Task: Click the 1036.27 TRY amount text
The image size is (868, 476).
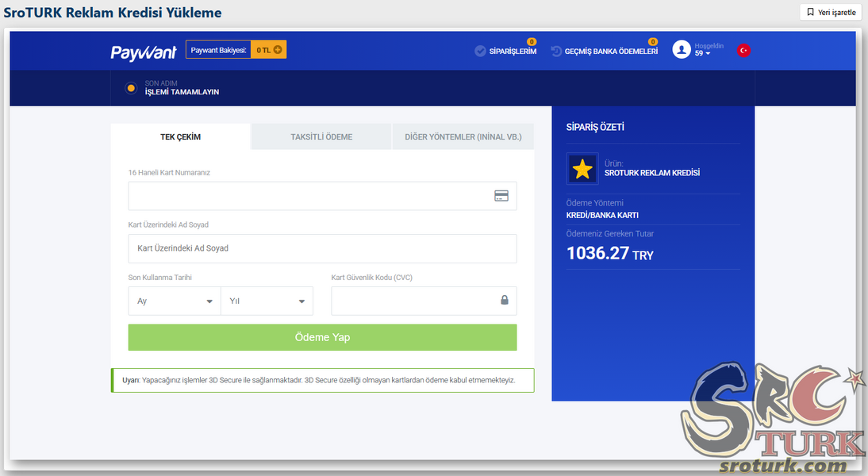Action: point(609,254)
